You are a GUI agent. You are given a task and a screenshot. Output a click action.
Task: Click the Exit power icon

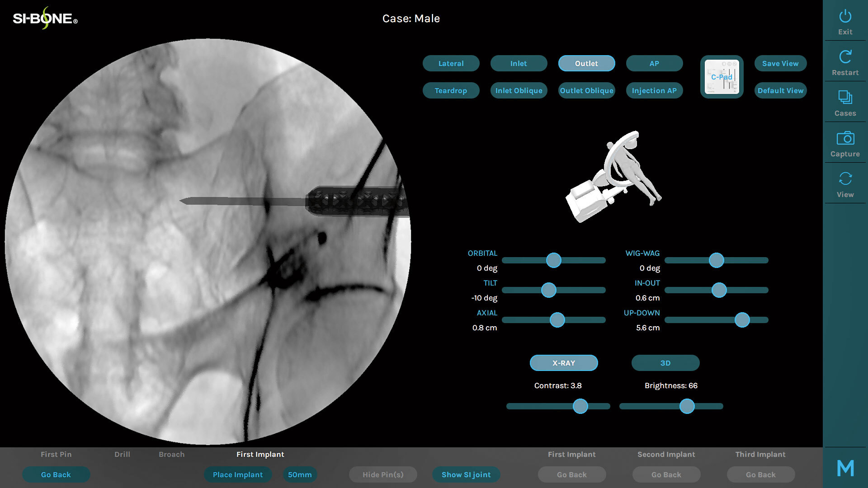845,17
